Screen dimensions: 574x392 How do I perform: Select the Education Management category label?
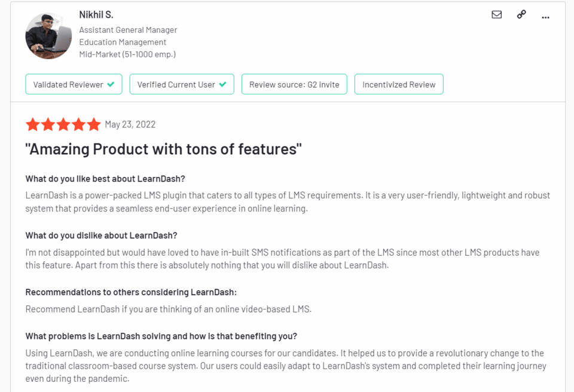coord(123,42)
